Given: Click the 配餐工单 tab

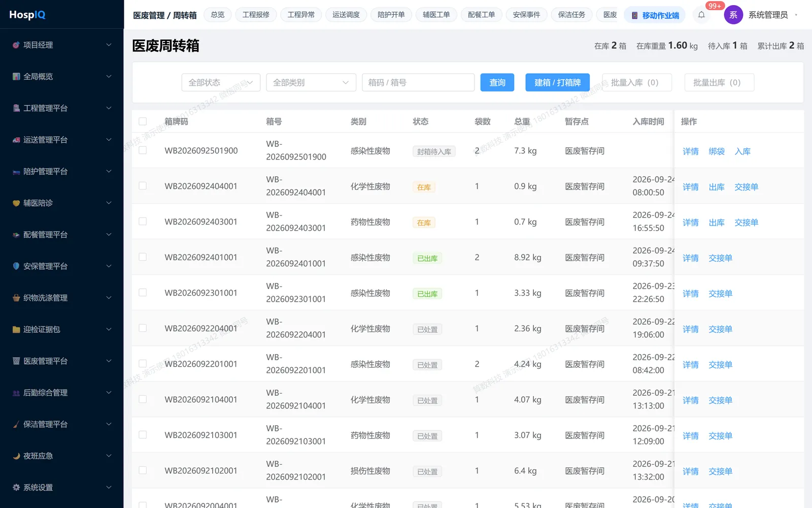Looking at the screenshot, I should [482, 15].
